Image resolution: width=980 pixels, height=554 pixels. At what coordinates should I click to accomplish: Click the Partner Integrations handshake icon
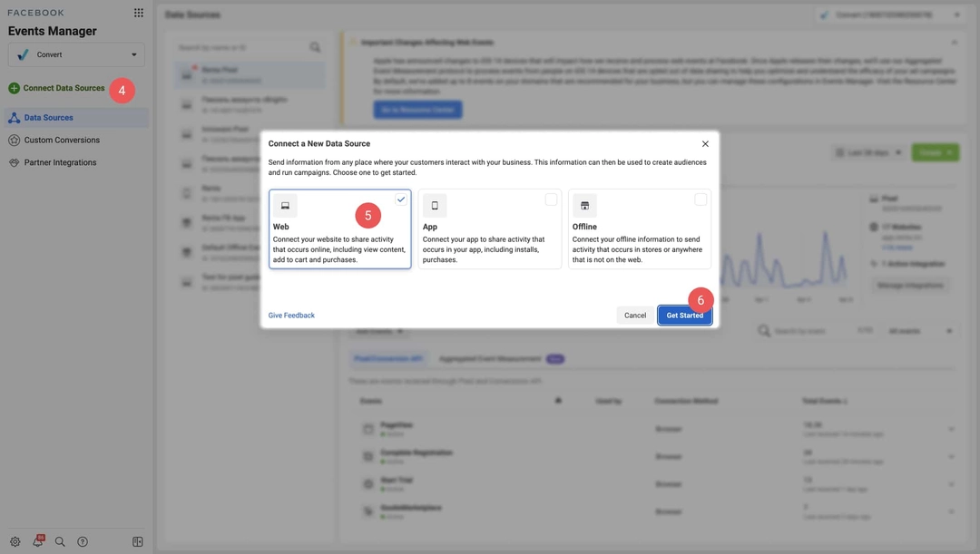click(x=14, y=162)
